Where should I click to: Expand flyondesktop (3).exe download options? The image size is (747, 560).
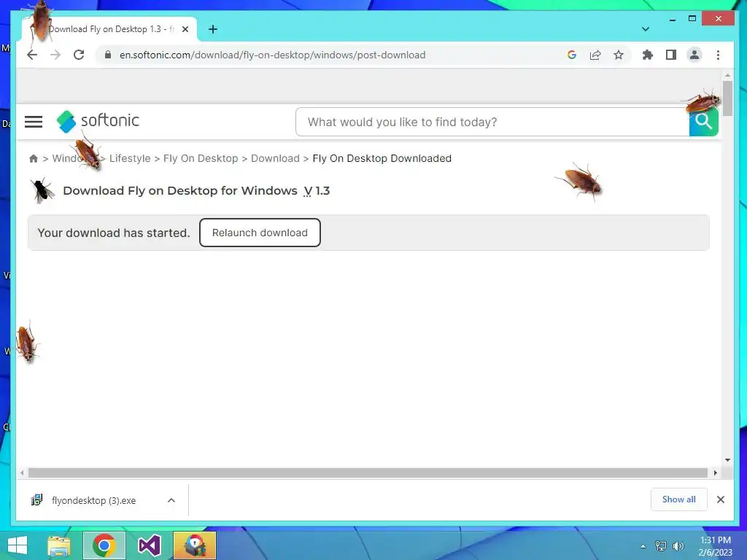tap(171, 500)
